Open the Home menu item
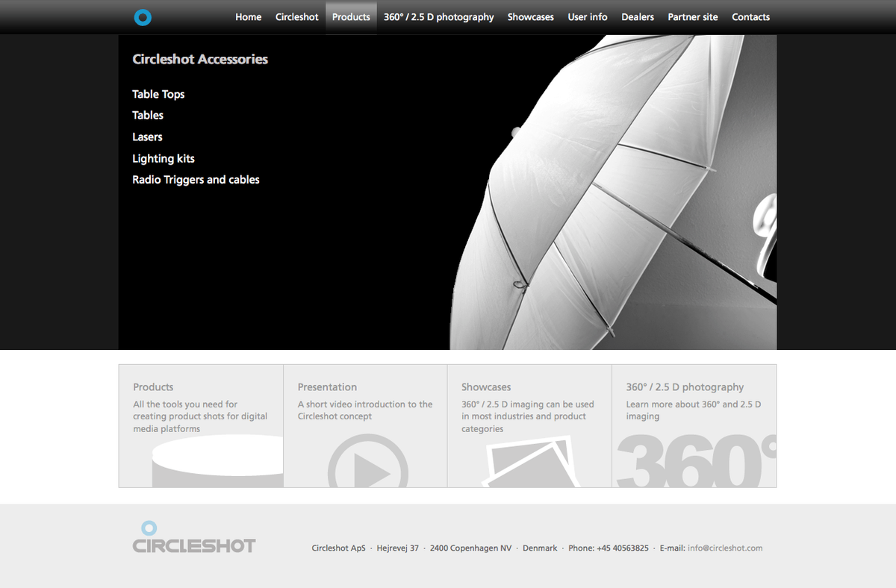This screenshot has width=896, height=588. pyautogui.click(x=248, y=16)
